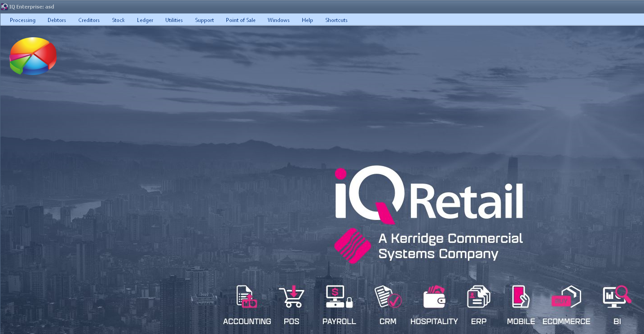The height and width of the screenshot is (334, 644).
Task: Click the POS shopping cart icon
Action: click(291, 297)
